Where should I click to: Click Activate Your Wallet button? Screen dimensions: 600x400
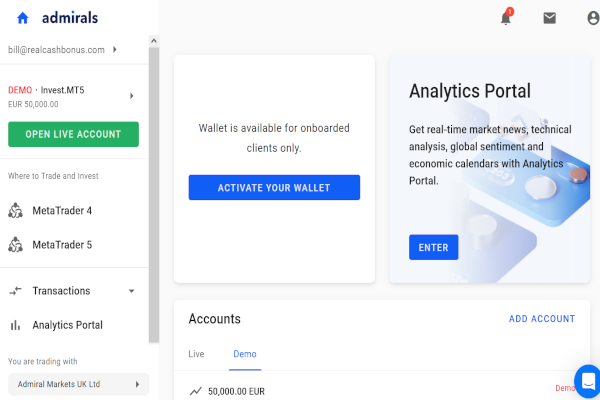(x=274, y=188)
